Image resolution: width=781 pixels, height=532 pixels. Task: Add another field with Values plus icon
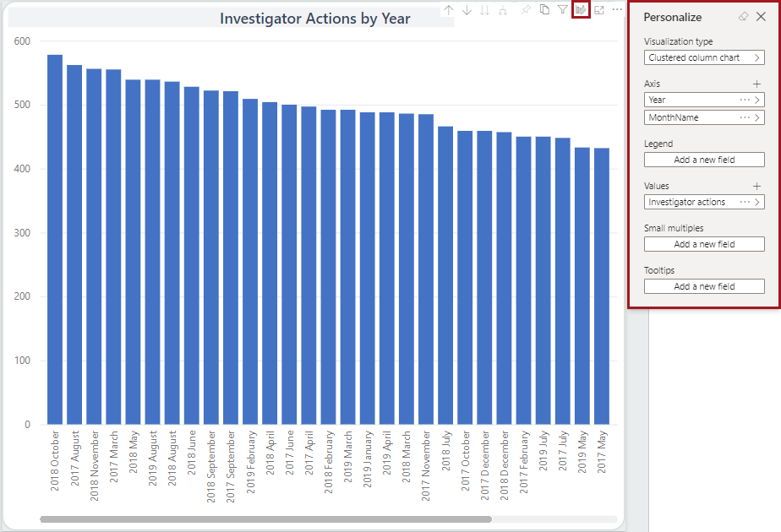pos(757,186)
